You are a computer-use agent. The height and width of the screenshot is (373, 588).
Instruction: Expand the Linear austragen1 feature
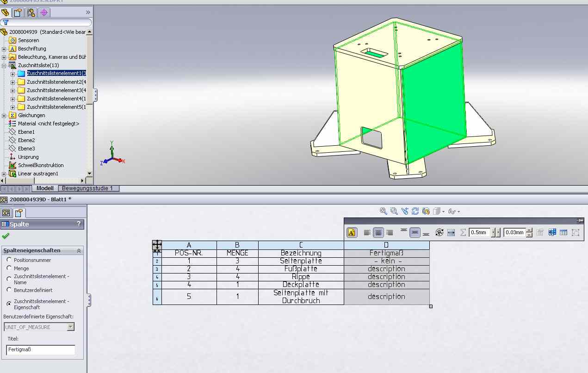click(x=4, y=174)
